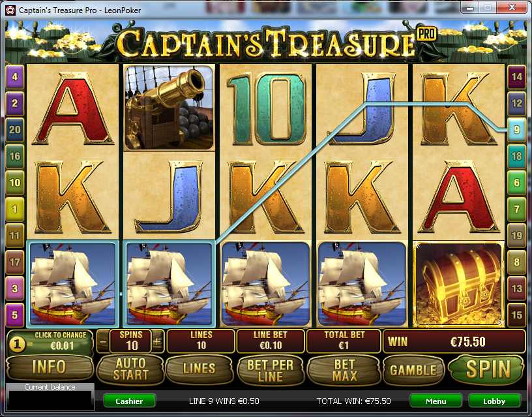Open the Cashier
Image resolution: width=532 pixels, height=417 pixels.
click(x=129, y=401)
